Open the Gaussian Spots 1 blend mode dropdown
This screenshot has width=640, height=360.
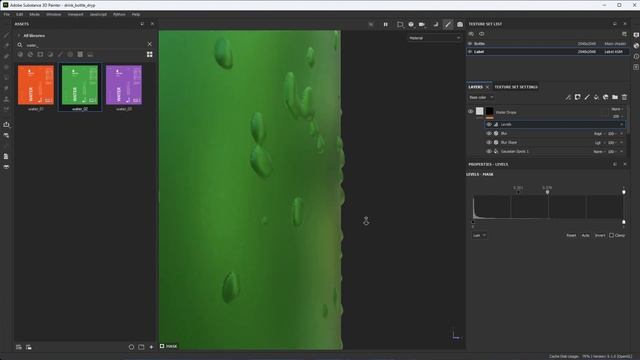point(599,151)
